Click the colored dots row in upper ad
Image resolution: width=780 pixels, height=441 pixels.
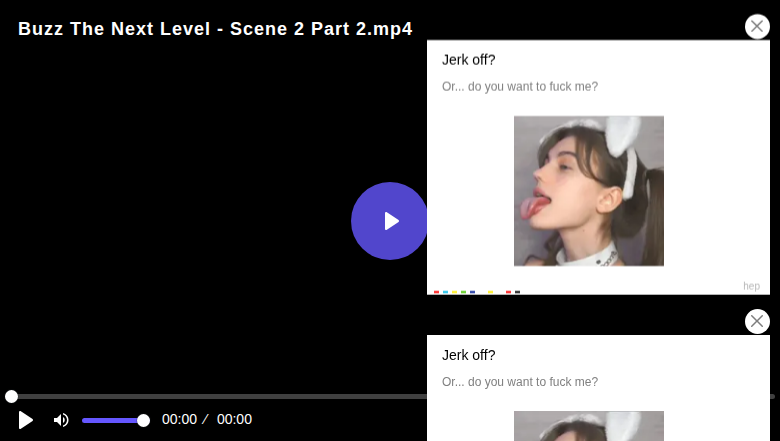(476, 292)
